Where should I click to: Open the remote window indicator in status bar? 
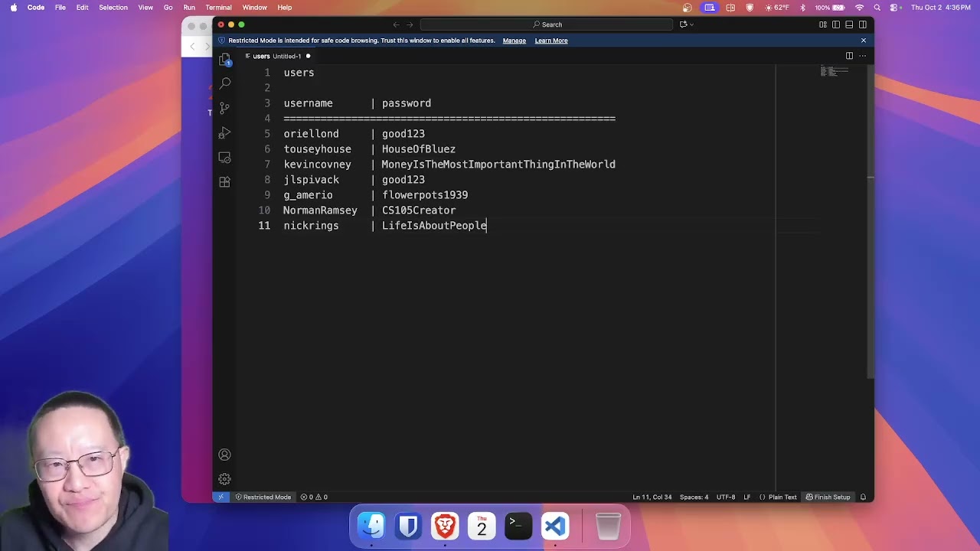coord(221,497)
